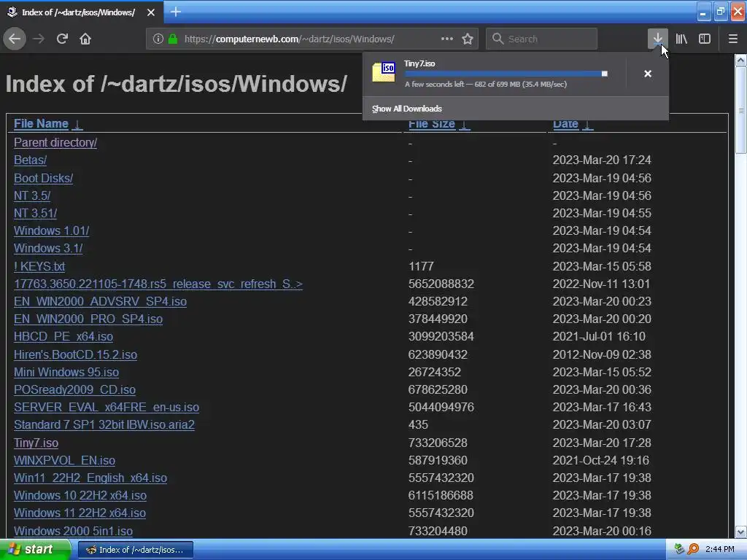
Task: Download Win11_22H2_English_x64.iso
Action: [x=90, y=478]
